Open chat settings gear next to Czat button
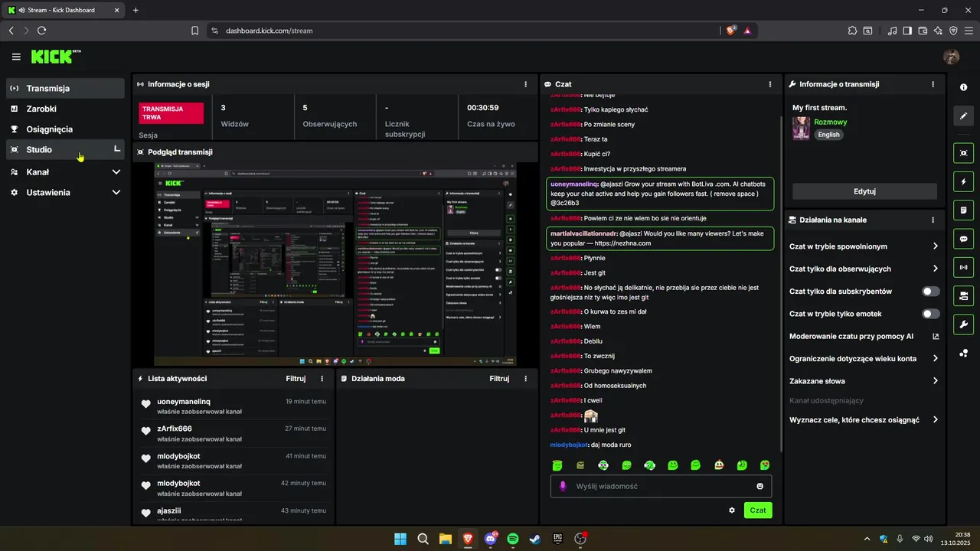This screenshot has width=980, height=551. pos(732,510)
